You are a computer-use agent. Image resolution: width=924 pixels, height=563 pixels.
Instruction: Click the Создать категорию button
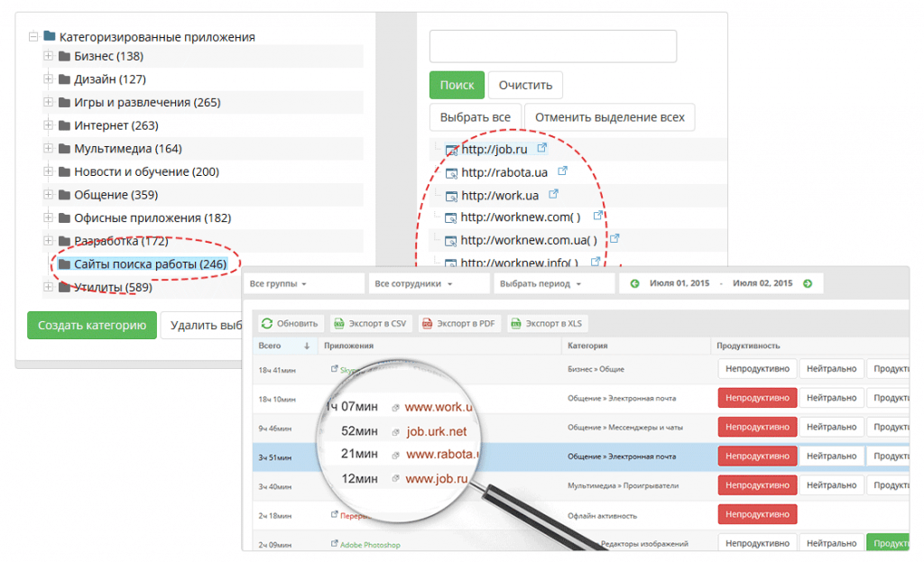point(91,326)
